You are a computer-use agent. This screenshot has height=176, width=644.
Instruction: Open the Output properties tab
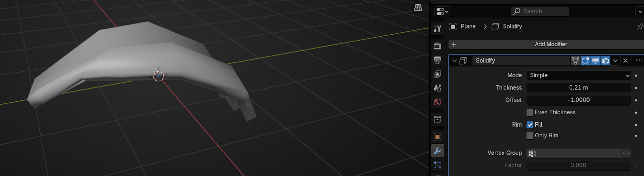pos(438,60)
